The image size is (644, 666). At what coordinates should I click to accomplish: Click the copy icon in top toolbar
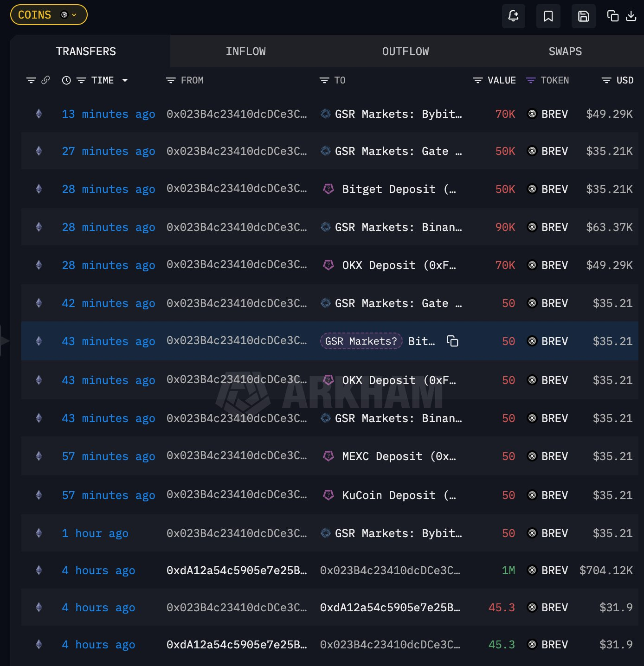click(612, 16)
